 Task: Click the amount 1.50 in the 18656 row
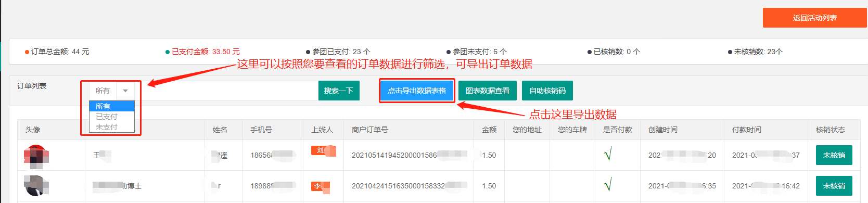pyautogui.click(x=489, y=155)
